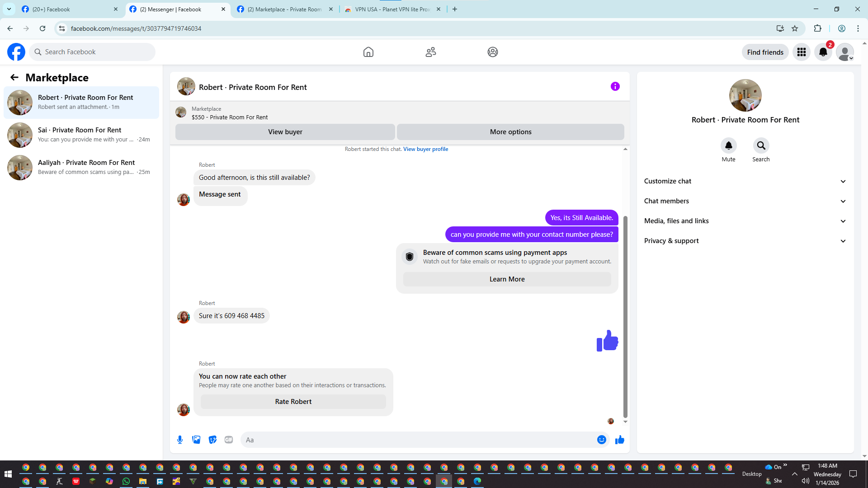
Task: Open notifications bell with badge
Action: coord(823,52)
